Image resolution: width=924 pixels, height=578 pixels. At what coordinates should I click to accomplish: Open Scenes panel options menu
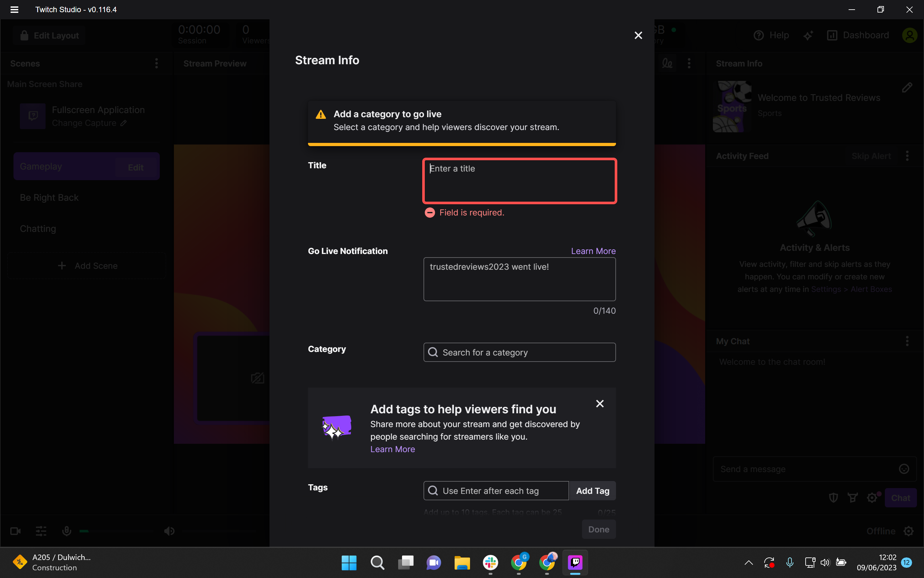click(156, 64)
